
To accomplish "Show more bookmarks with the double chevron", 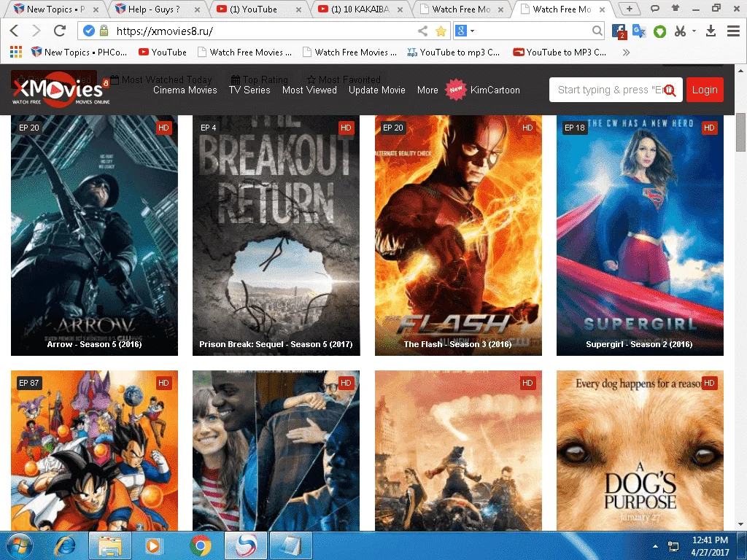I will 626,52.
